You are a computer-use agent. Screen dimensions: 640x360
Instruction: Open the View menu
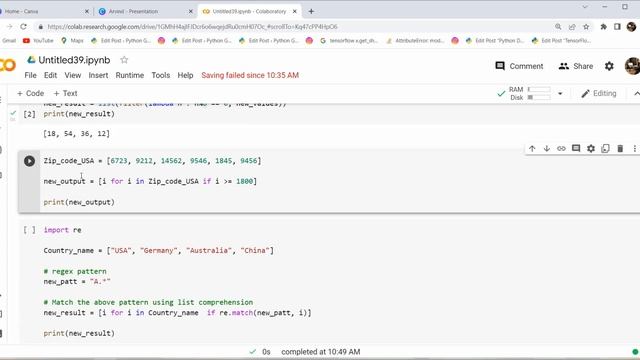73,75
